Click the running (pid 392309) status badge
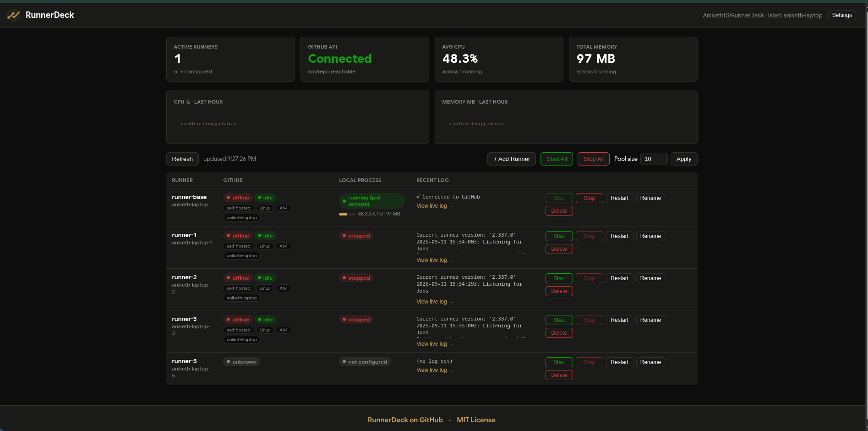This screenshot has height=431, width=868. point(372,201)
